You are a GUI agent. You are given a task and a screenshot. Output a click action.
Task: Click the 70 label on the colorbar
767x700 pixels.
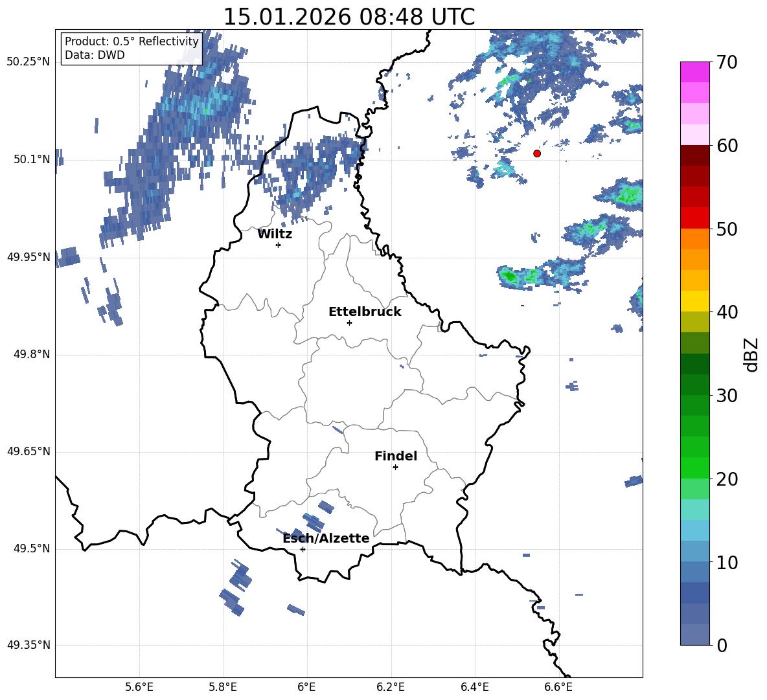pos(727,62)
